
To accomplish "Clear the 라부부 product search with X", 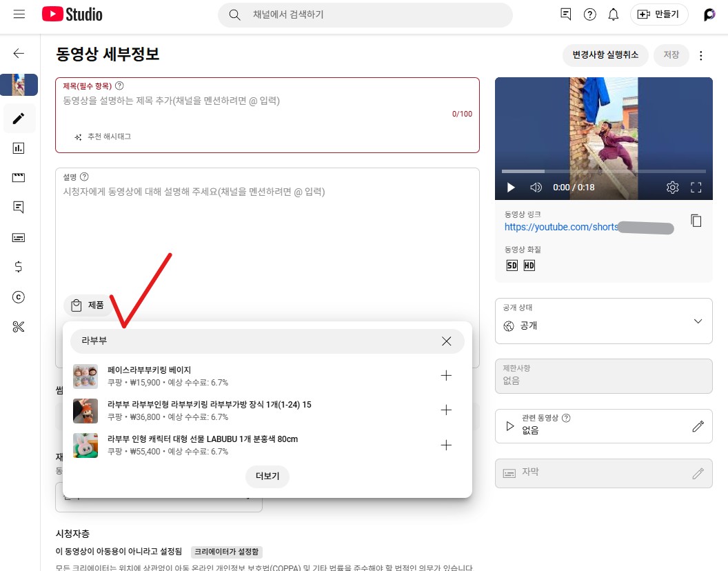I will (446, 341).
